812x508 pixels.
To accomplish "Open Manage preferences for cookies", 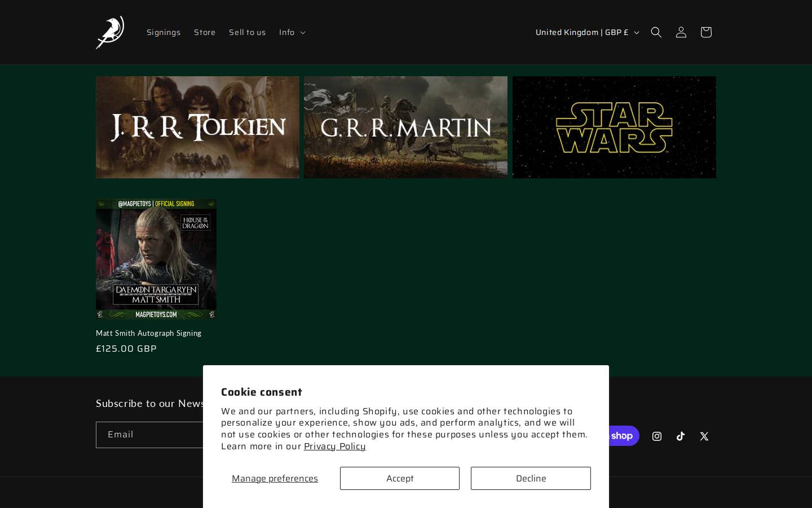I will pyautogui.click(x=275, y=478).
